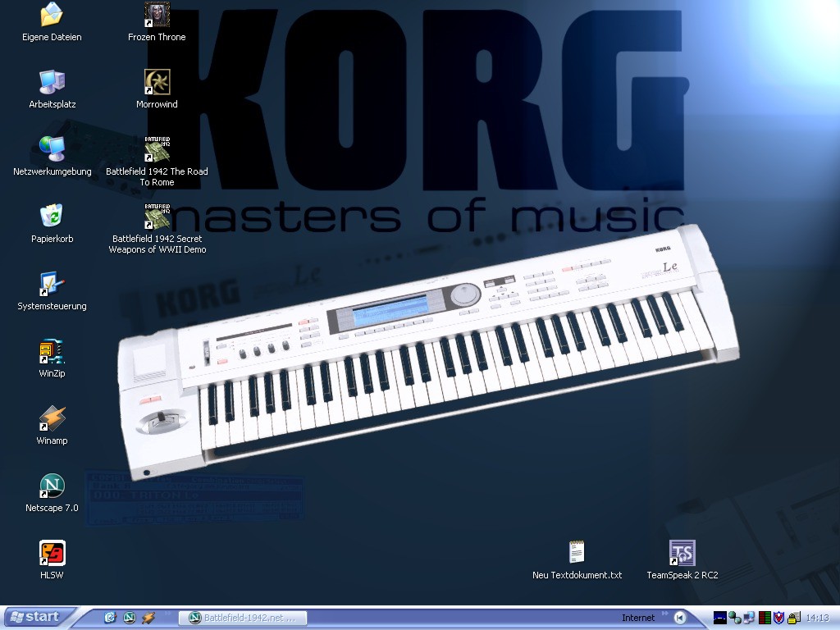Select the Arbeitsplatz icon
840x630 pixels.
click(52, 82)
